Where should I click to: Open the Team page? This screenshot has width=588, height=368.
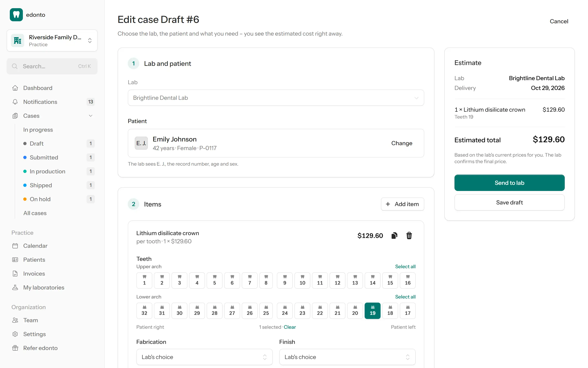(52, 320)
